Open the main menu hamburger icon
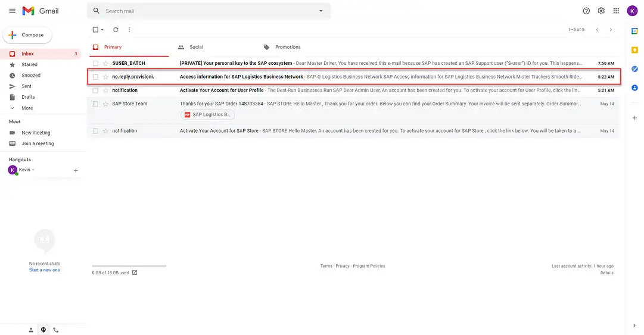Screen dimensions: 644x335 click(x=13, y=11)
